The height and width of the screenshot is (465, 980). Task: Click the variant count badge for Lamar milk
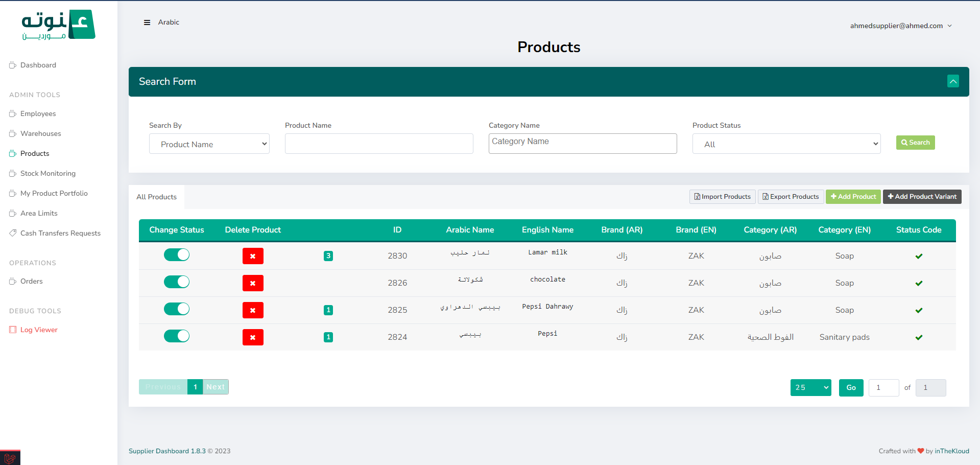pos(328,256)
